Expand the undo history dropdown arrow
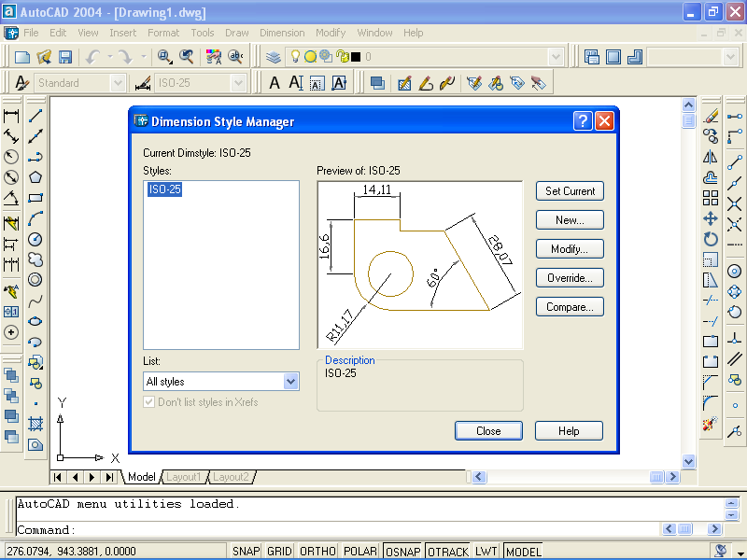 pyautogui.click(x=110, y=57)
